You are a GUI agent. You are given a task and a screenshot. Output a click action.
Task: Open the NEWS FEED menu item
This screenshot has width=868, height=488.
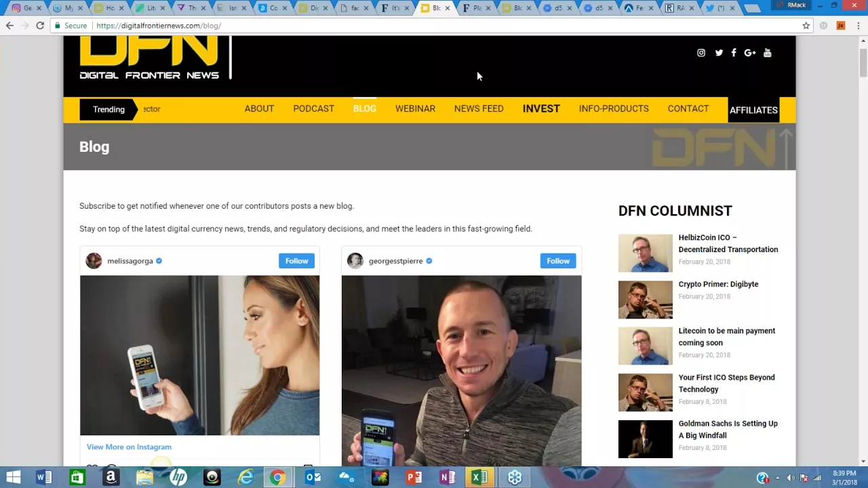[479, 108]
